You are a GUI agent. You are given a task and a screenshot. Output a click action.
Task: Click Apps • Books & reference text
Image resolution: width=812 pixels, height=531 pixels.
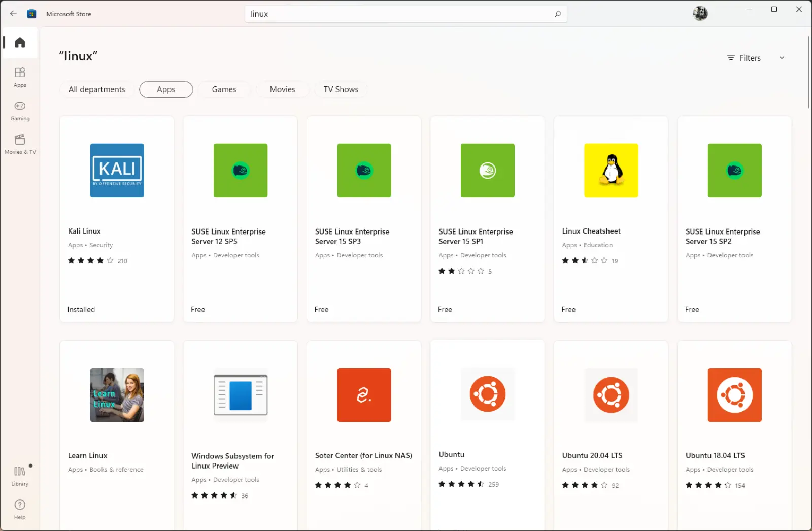click(x=106, y=470)
